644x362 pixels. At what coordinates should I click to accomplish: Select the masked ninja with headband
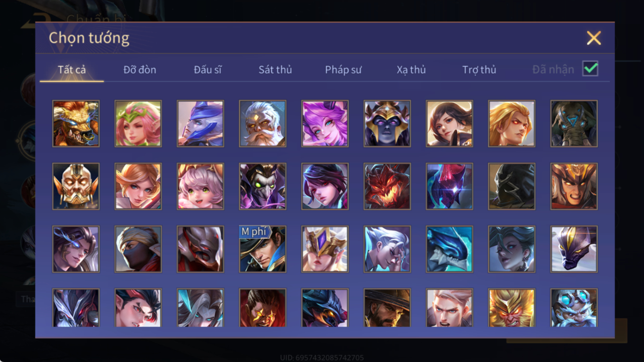coord(138,249)
